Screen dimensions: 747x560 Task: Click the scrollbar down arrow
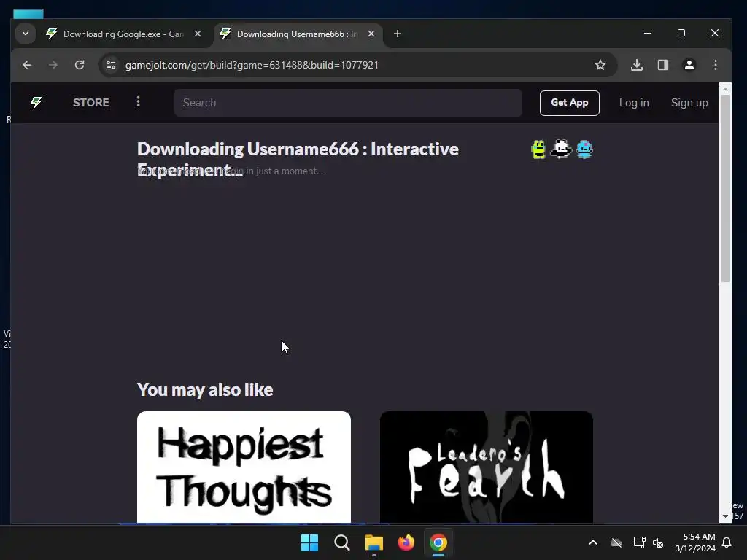pyautogui.click(x=725, y=516)
